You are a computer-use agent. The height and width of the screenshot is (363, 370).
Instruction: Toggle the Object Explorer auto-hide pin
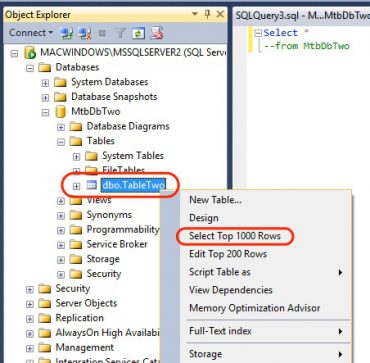[x=207, y=14]
